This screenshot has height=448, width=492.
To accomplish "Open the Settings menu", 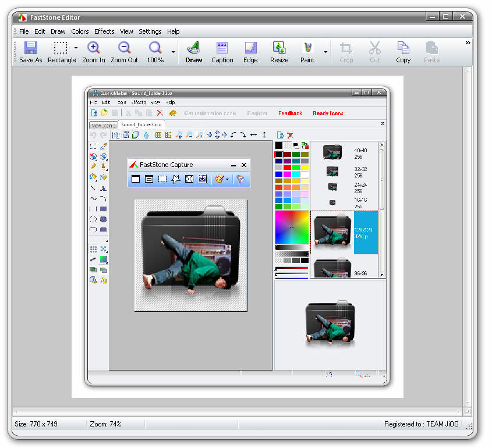I will coord(150,31).
